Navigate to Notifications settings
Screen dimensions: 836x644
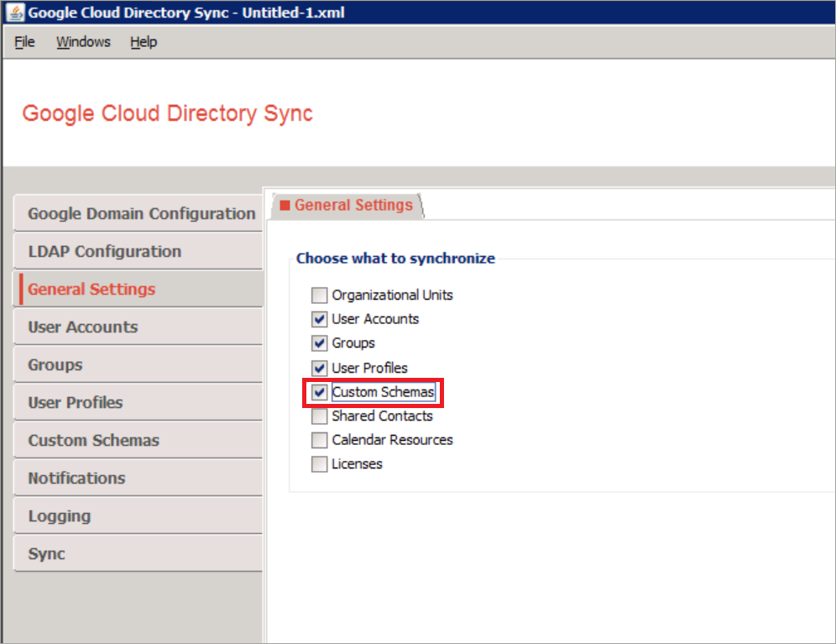click(76, 479)
